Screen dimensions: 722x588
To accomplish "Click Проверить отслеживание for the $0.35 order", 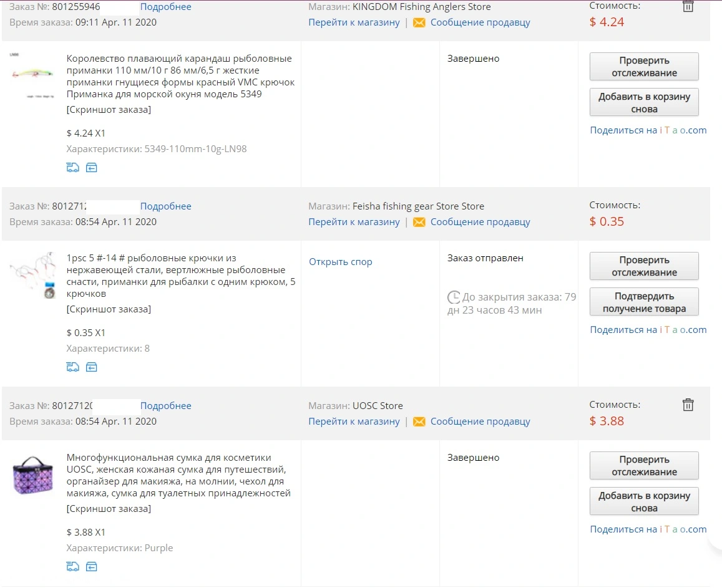I will [x=644, y=266].
